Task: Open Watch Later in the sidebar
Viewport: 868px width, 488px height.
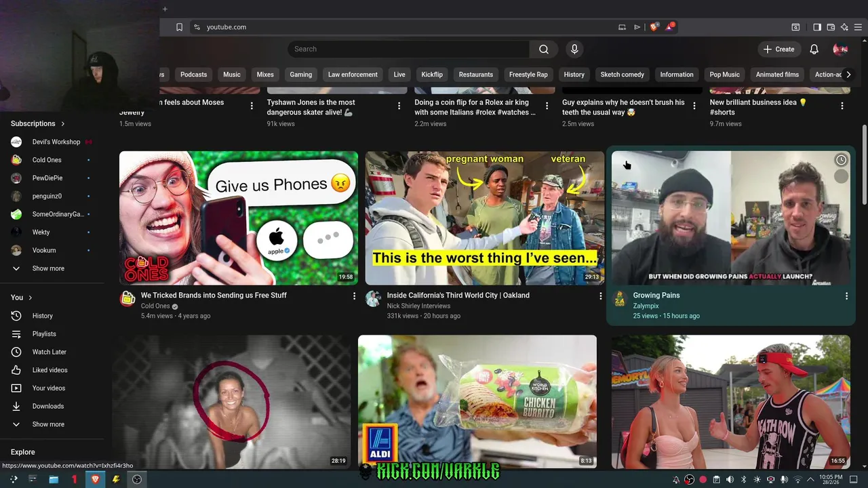Action: click(49, 352)
